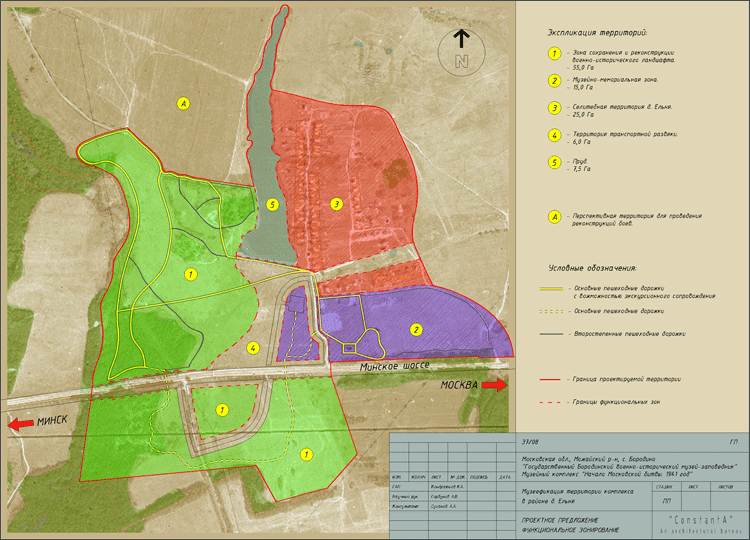Image resolution: width=750 pixels, height=540 pixels.
Task: Click legend circle number 3
Action: coord(553,108)
